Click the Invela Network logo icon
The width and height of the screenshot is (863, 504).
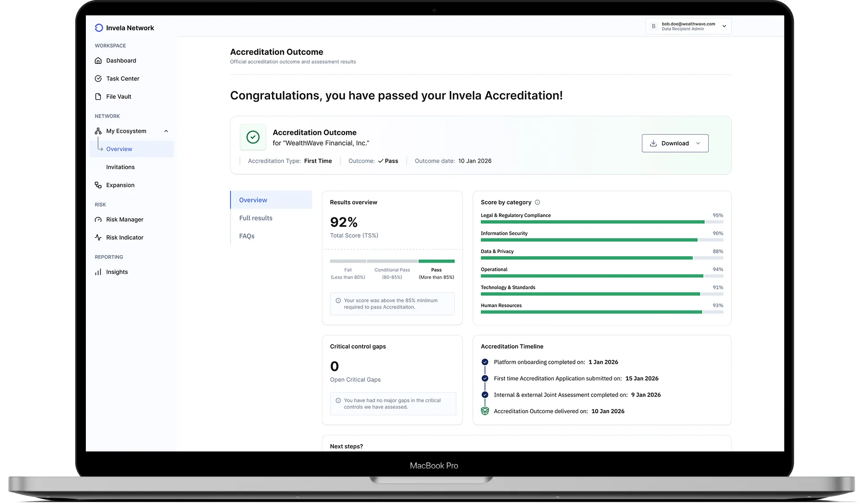99,28
